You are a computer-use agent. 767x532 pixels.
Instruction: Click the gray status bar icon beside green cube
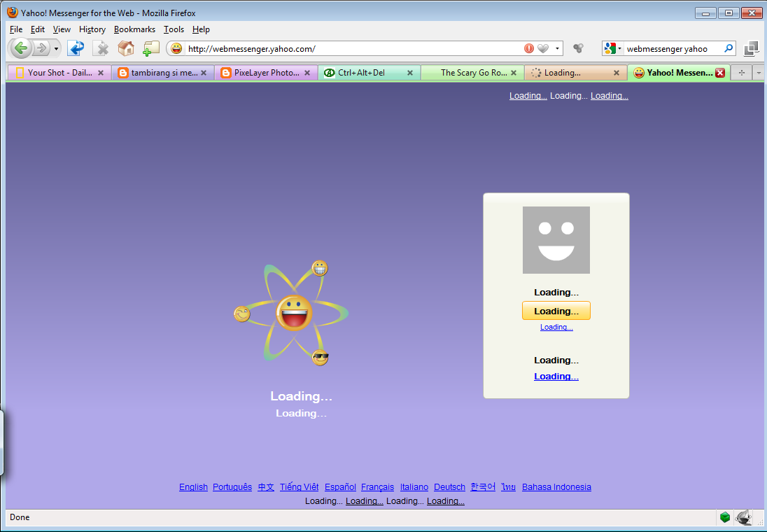click(743, 517)
